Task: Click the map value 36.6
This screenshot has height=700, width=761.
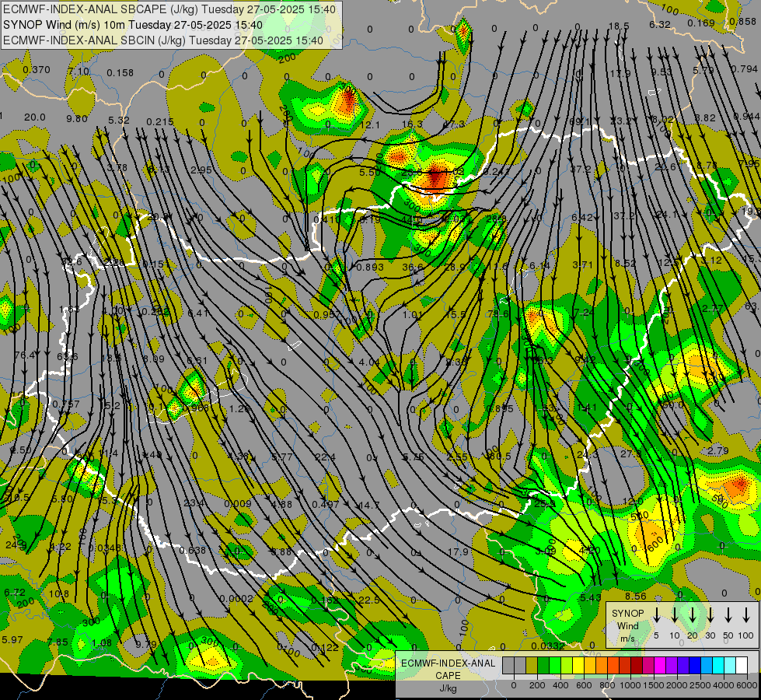Action: (x=413, y=267)
